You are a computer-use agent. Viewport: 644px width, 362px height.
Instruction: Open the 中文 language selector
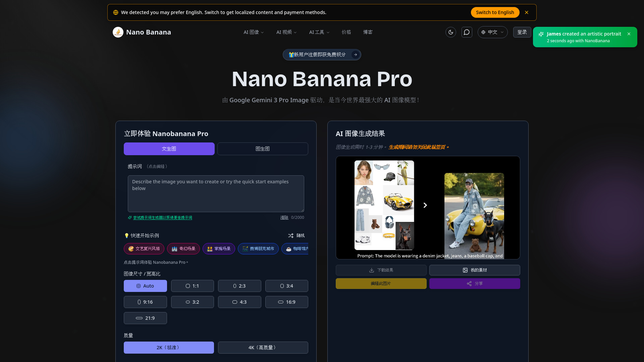[492, 32]
